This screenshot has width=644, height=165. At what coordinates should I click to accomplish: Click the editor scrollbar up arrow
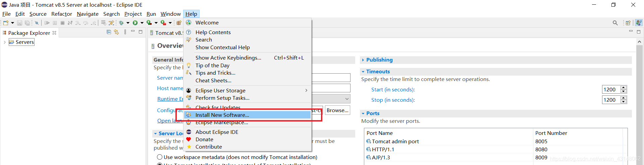639,42
